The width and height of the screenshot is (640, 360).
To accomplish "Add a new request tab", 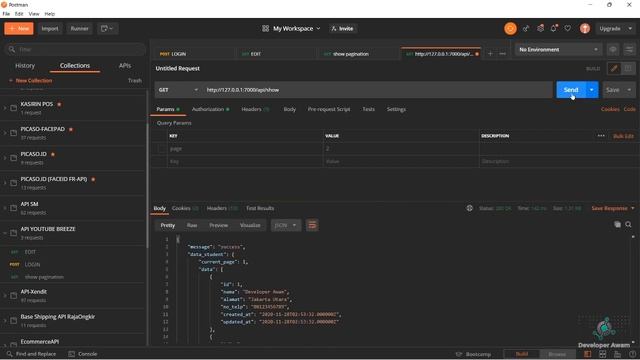I will click(490, 54).
